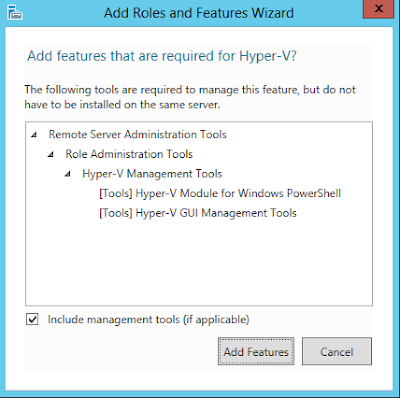Click empty area of features list box
Viewport: 400px width, 398px height.
(x=199, y=263)
